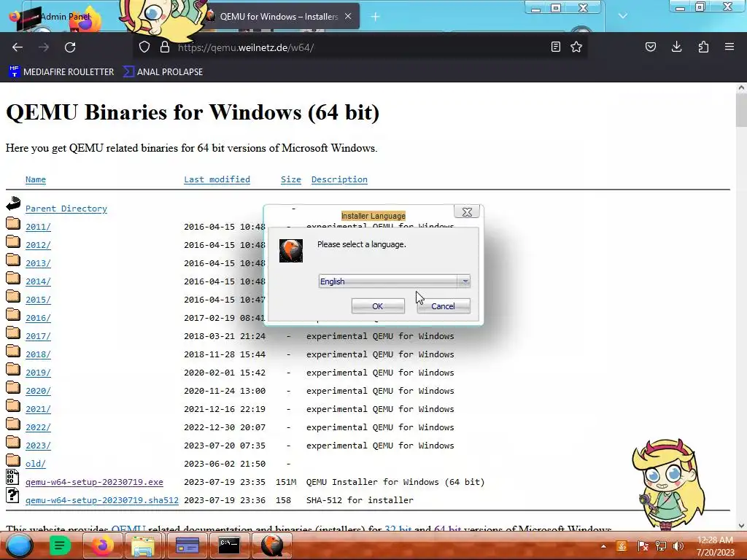Open the green notes app in taskbar
Image resolution: width=747 pixels, height=560 pixels.
point(60,545)
